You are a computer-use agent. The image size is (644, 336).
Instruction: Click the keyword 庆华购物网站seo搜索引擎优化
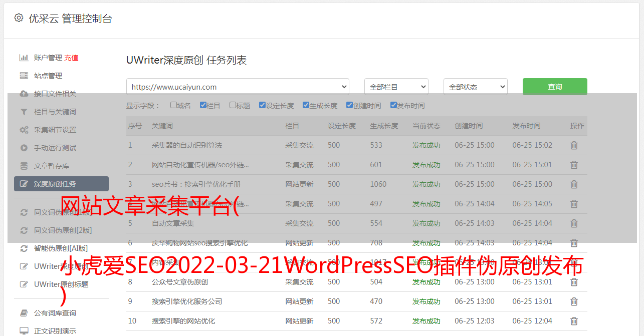pyautogui.click(x=200, y=243)
